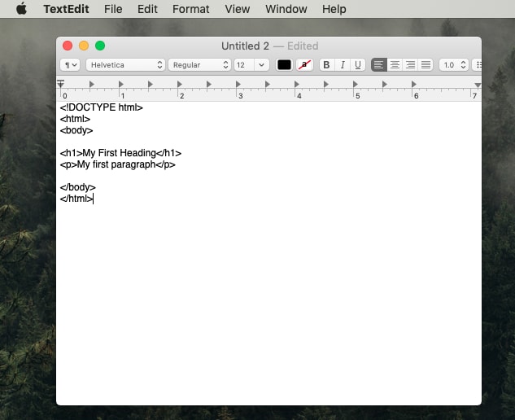Open the Edit menu

coord(147,9)
